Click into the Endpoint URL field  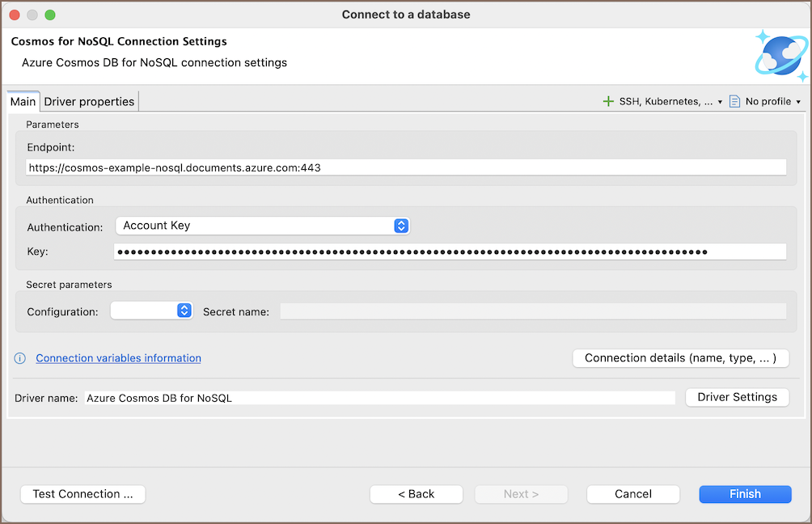pyautogui.click(x=404, y=167)
